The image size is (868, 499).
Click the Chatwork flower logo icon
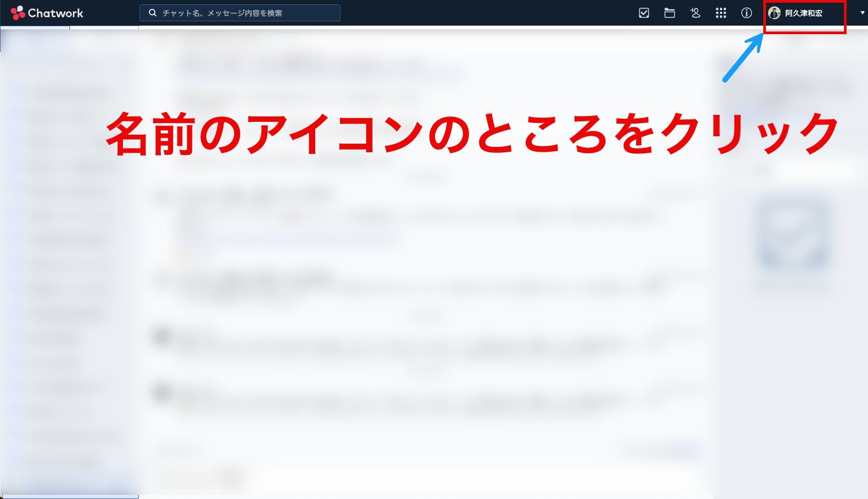pyautogui.click(x=18, y=13)
